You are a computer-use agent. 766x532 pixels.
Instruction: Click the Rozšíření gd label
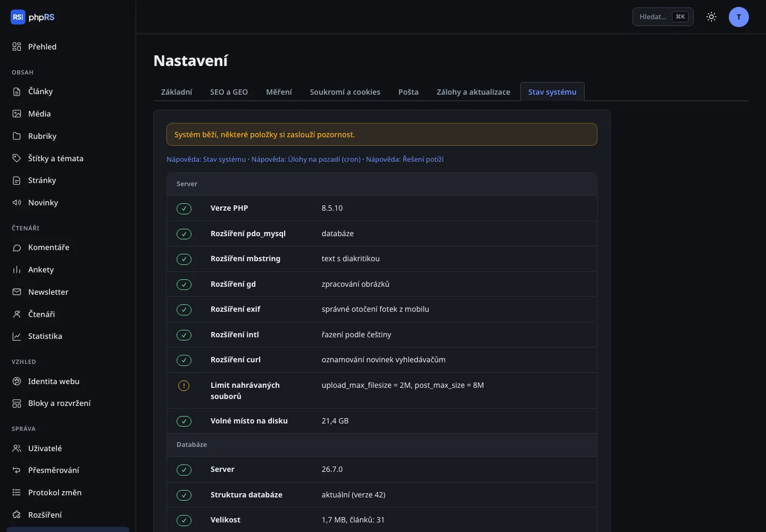(233, 284)
